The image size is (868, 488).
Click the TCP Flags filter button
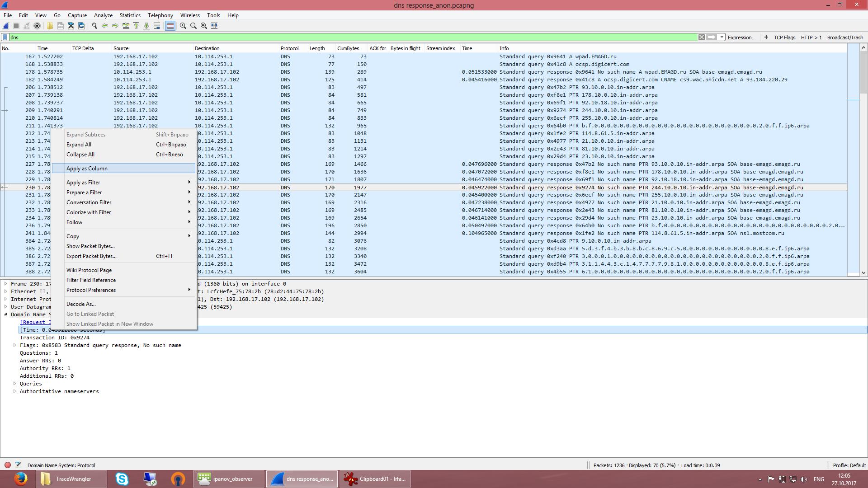click(x=784, y=38)
